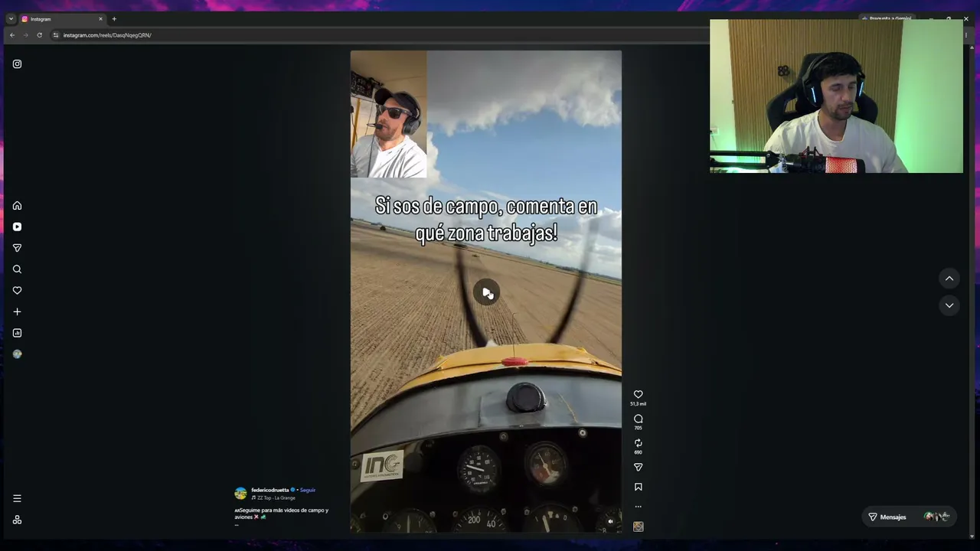
Task: Open more options three dots for reel
Action: 638,507
